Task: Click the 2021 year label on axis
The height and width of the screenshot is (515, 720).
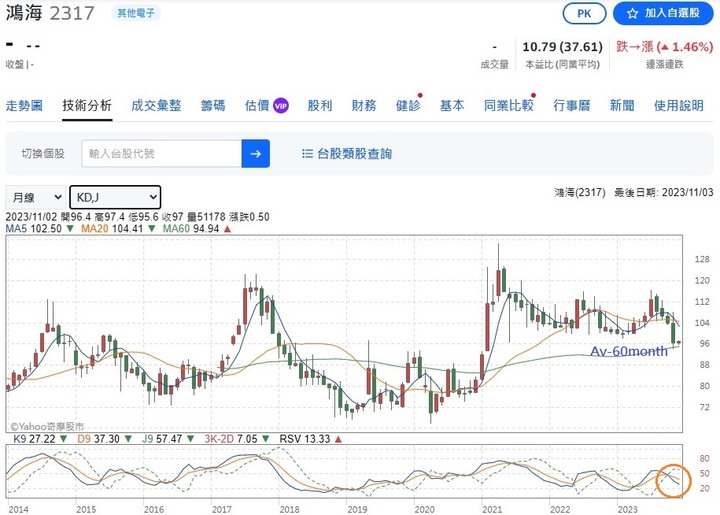Action: 492,509
